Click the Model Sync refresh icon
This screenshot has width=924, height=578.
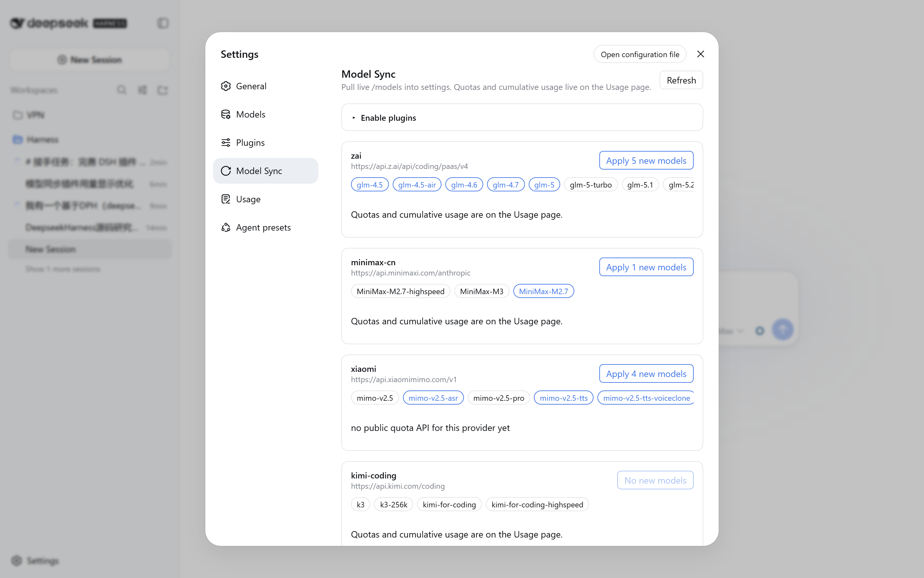(x=226, y=171)
